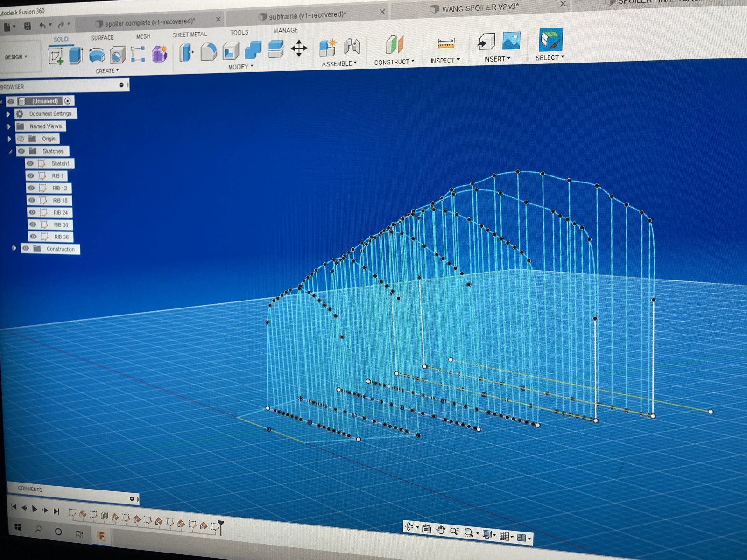
Task: Toggle visibility of the Construction folder
Action: 25,249
